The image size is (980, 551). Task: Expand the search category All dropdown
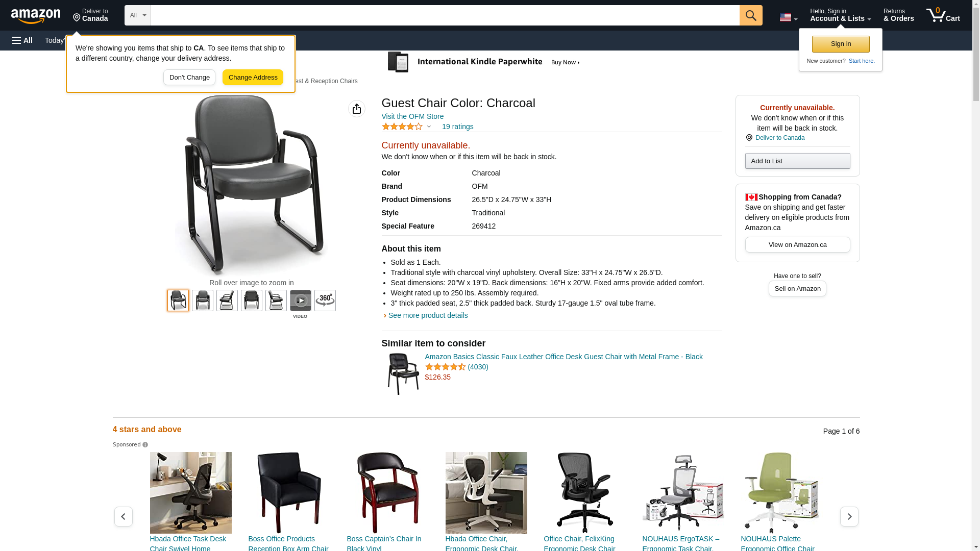[x=138, y=15]
